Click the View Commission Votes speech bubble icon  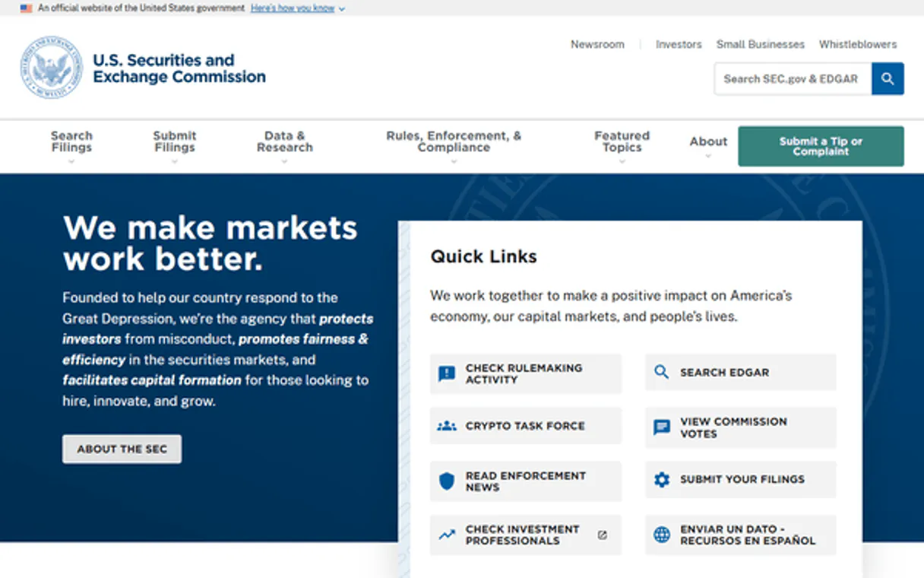(662, 427)
